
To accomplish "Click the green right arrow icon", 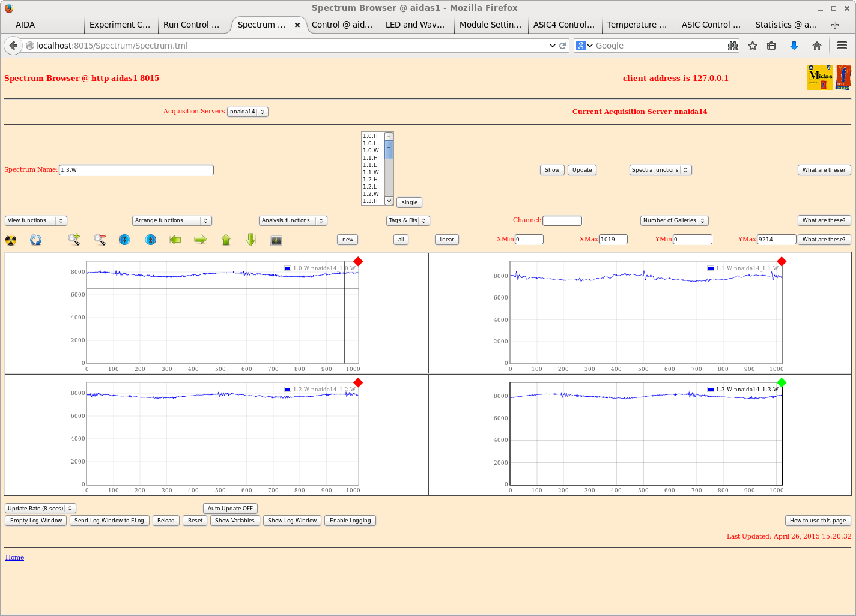I will [201, 240].
